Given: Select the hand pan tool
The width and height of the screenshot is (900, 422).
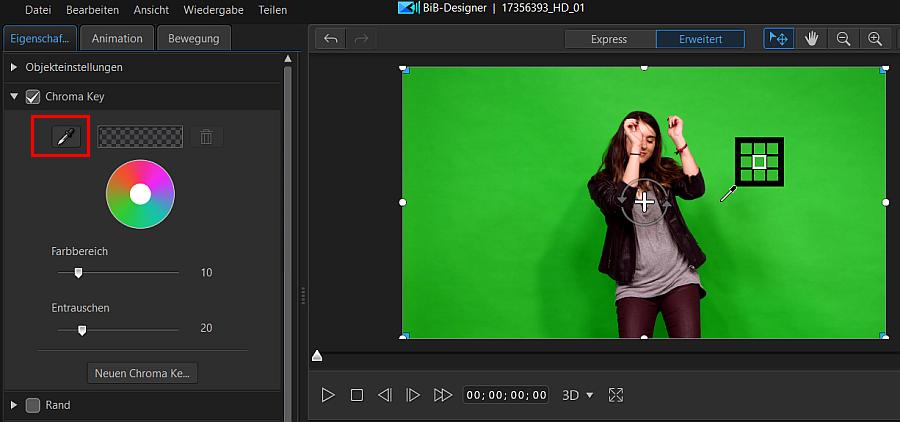Looking at the screenshot, I should (812, 39).
